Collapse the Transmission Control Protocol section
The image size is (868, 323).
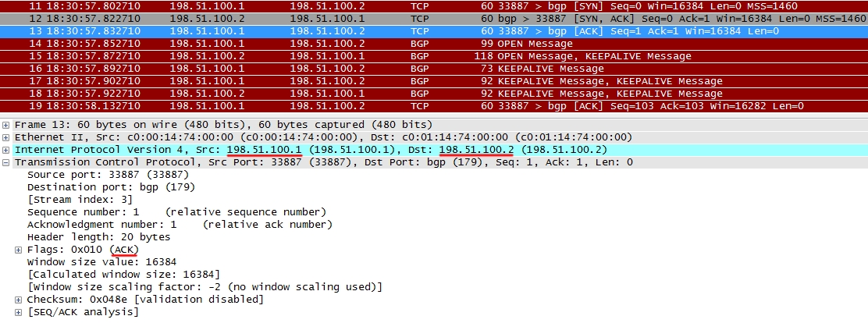point(7,162)
